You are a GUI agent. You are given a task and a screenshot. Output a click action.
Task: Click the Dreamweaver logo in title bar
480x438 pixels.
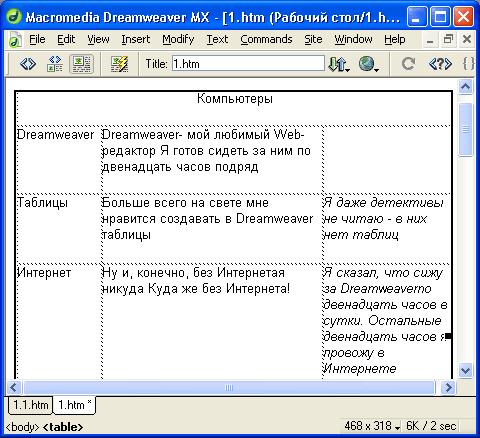14,16
